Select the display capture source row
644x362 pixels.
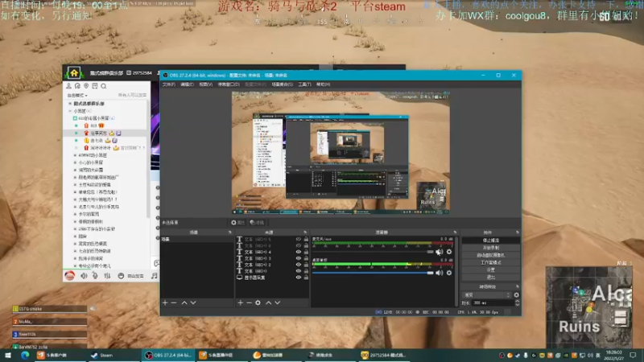click(x=272, y=278)
